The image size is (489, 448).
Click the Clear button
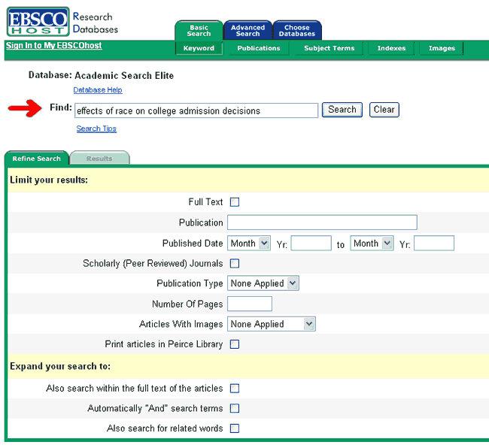pos(384,110)
